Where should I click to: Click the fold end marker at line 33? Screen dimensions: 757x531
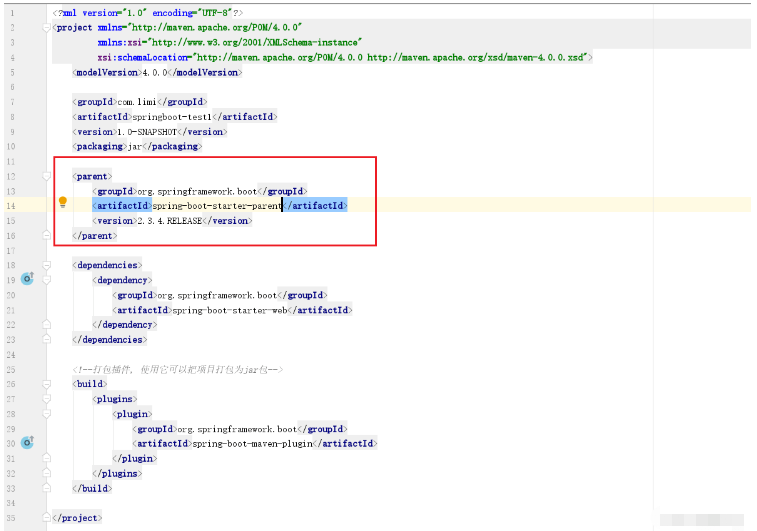[x=46, y=488]
